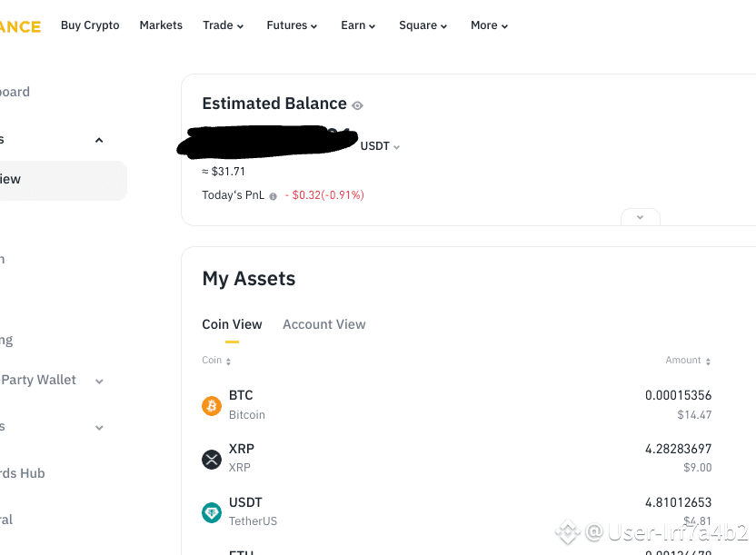Select the highlighted Overview sidebar item
The height and width of the screenshot is (555, 756).
(x=63, y=180)
